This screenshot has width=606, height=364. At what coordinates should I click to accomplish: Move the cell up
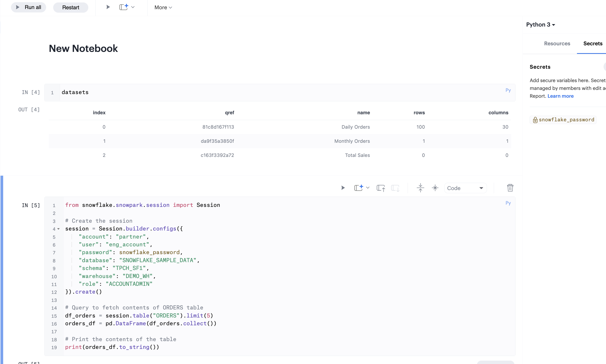point(381,188)
